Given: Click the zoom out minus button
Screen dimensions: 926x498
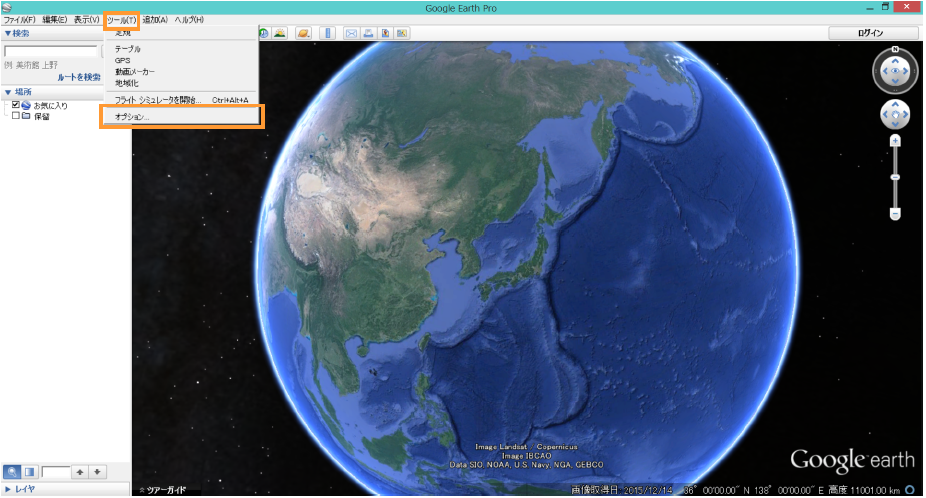Looking at the screenshot, I should click(895, 214).
